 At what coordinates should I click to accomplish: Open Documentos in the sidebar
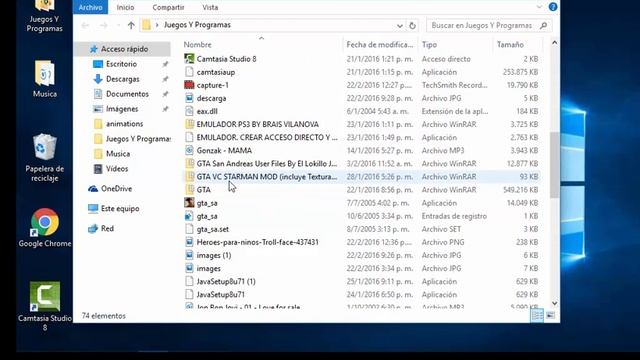click(127, 94)
